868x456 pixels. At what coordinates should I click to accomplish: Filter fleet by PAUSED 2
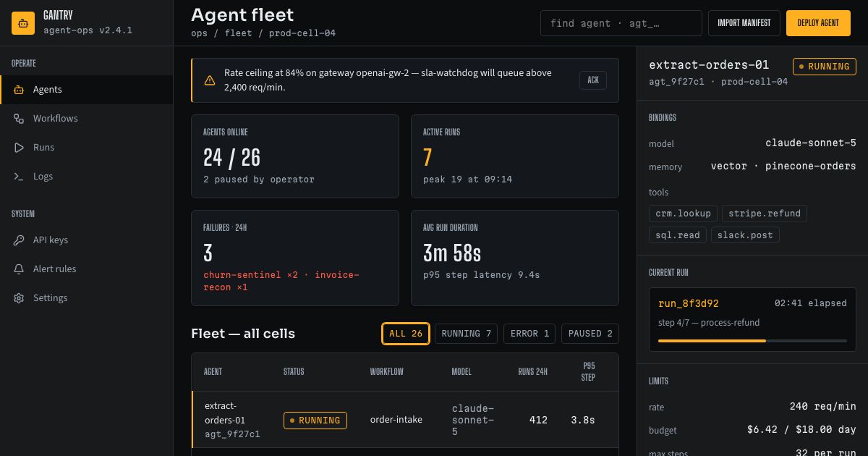coord(590,334)
